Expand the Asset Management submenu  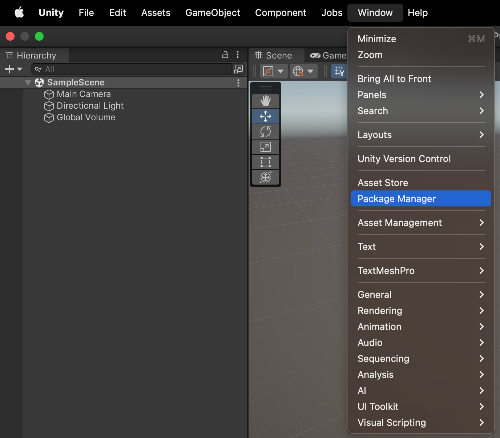(x=421, y=223)
